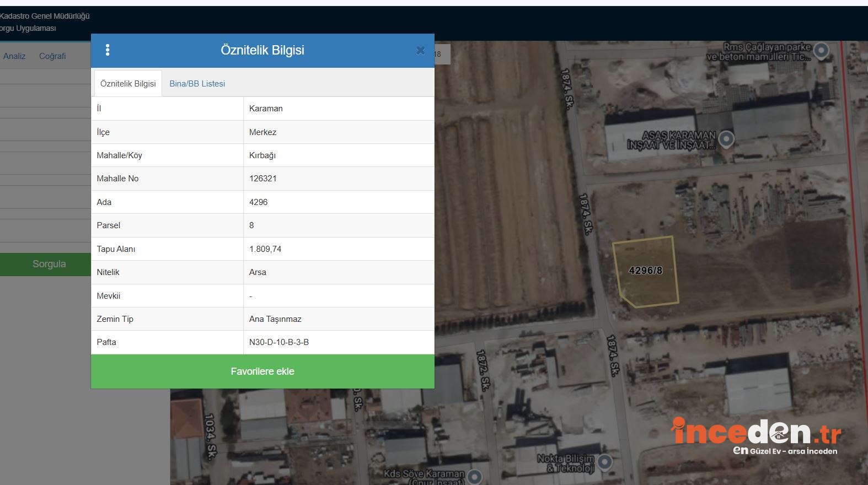Click the Tapu Alanı value 1.809,74
Screen dimensions: 868x485
(x=265, y=249)
